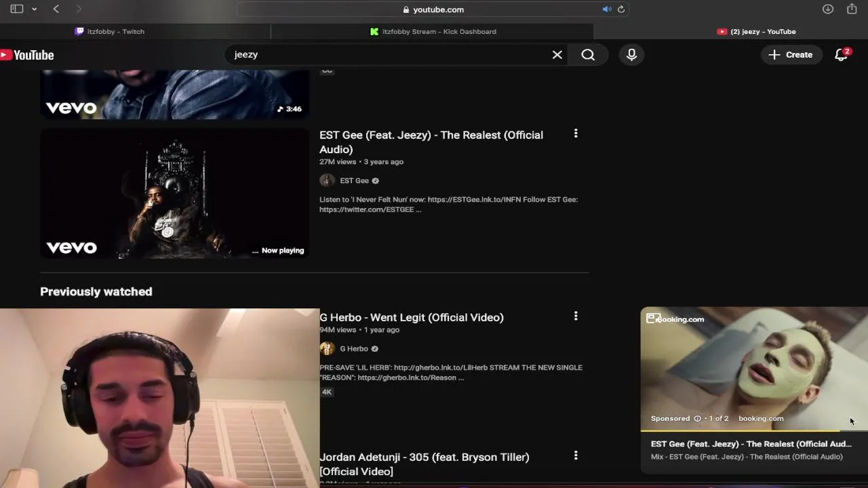Go forward with Safari forward arrow
868x488 pixels.
click(79, 9)
